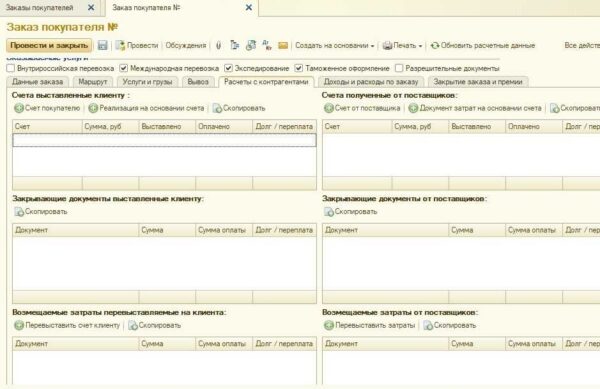Click Сумма, руб header in client invoices table

tap(111, 127)
